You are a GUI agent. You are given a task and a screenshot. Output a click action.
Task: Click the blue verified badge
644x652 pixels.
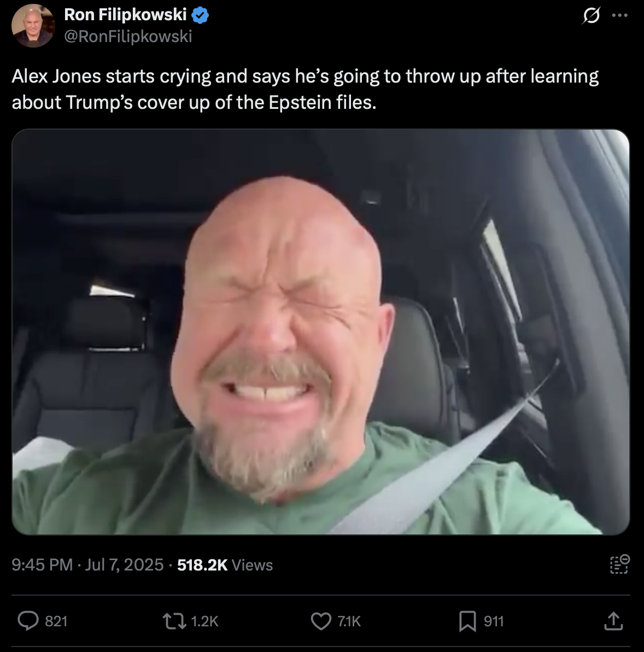pos(200,16)
